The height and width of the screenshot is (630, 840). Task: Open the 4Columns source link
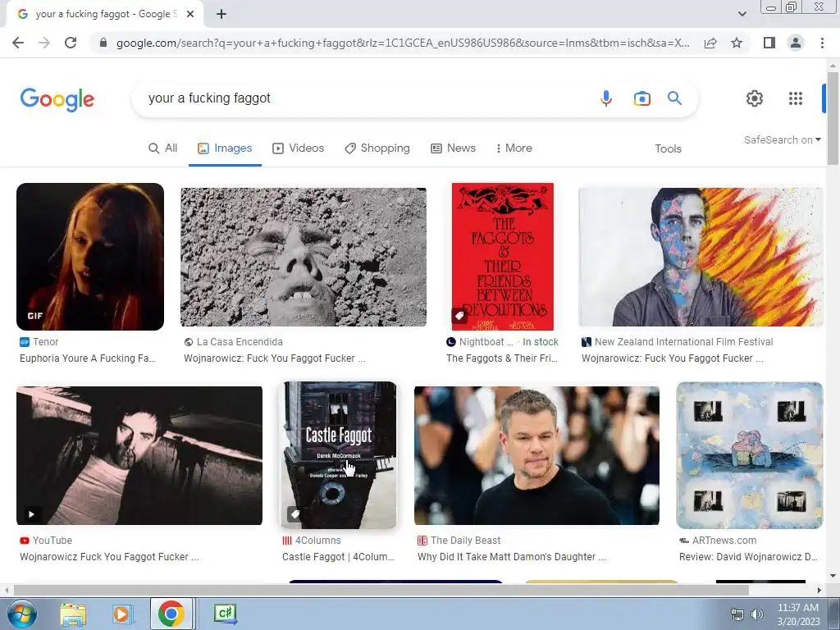[312, 541]
